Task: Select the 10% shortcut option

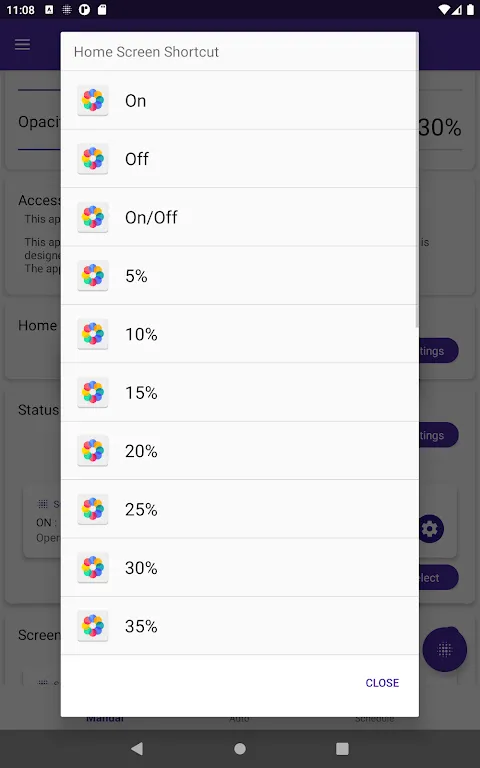Action: pyautogui.click(x=240, y=334)
